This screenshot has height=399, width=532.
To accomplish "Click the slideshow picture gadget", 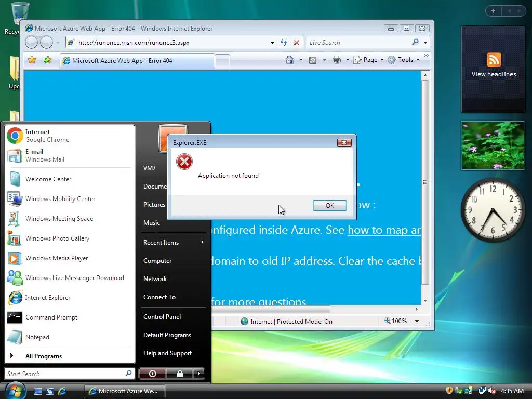I will click(493, 145).
